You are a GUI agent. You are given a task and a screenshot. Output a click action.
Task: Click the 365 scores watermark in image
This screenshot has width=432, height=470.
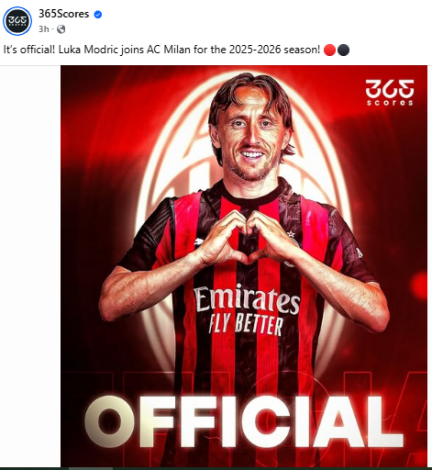390,92
